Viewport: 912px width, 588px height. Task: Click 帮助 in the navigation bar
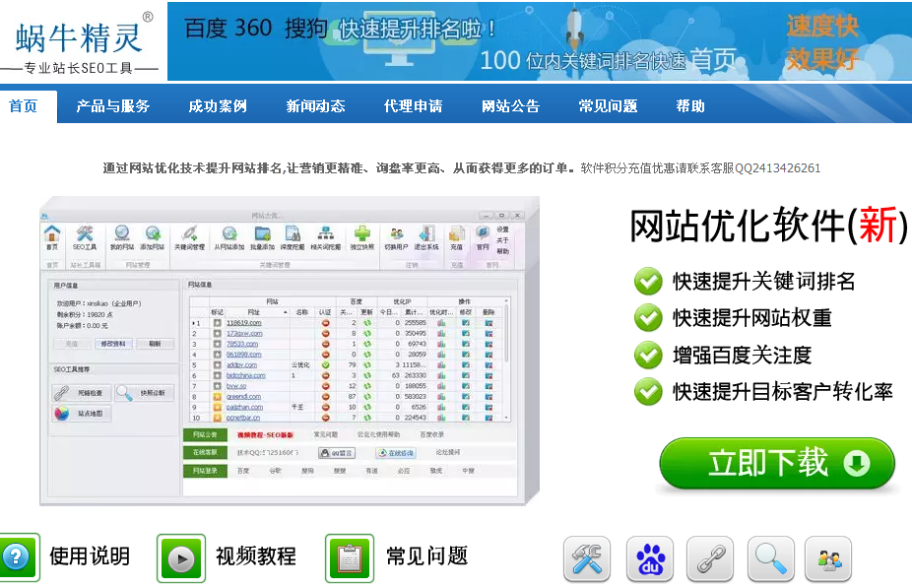click(x=690, y=106)
